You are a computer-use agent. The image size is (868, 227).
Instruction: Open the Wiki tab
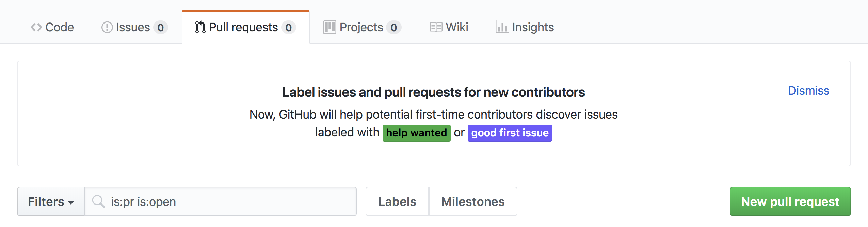pyautogui.click(x=449, y=27)
